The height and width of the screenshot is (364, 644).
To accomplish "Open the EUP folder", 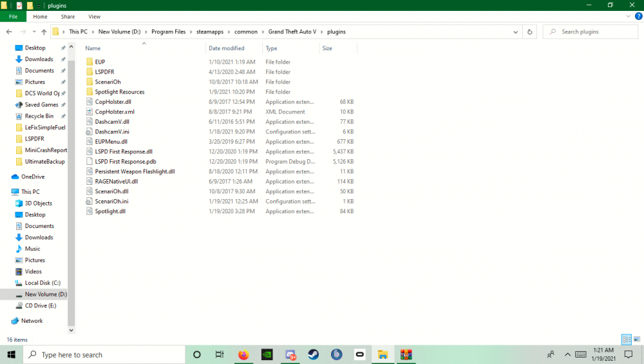I will pos(100,62).
